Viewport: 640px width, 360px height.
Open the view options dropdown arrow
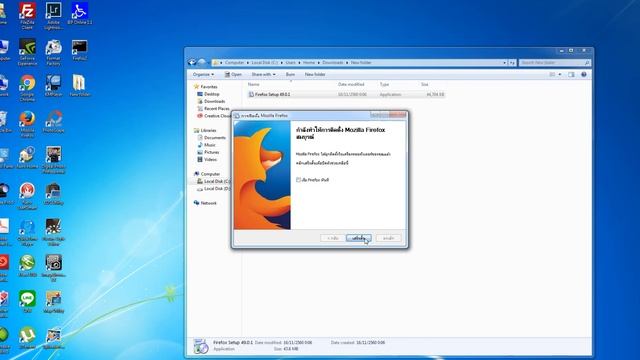(560, 74)
